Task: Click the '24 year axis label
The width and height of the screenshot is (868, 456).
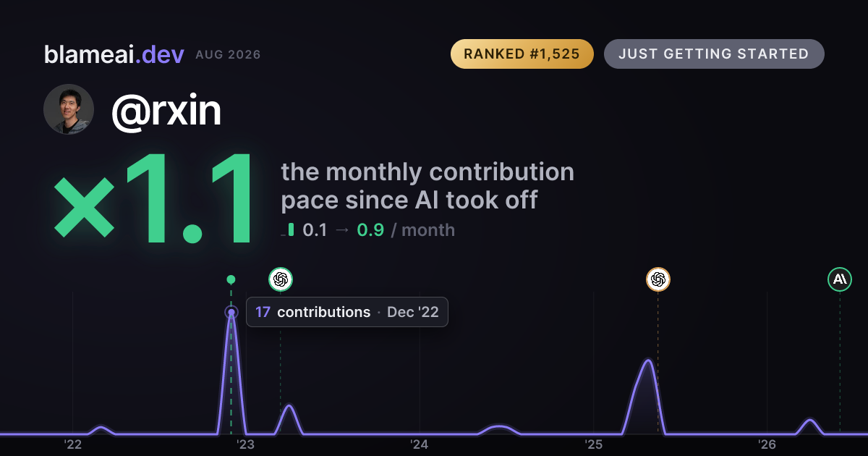Action: [420, 444]
